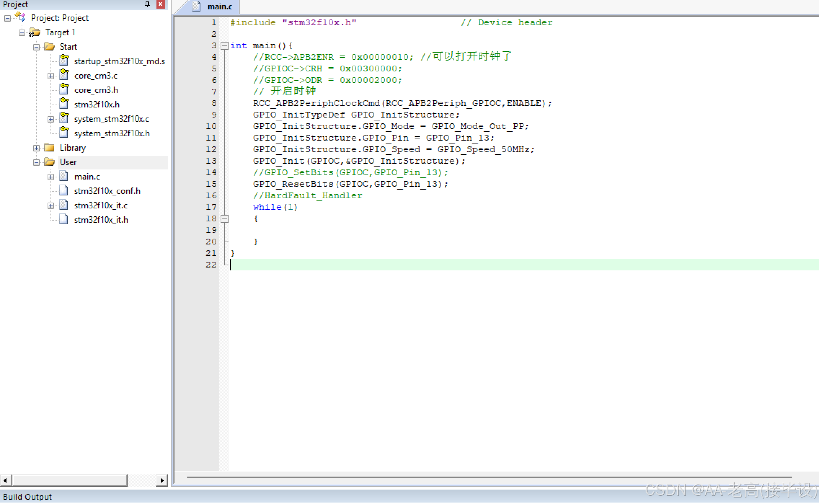Expand the stm32f10x_it.c file node

[51, 205]
